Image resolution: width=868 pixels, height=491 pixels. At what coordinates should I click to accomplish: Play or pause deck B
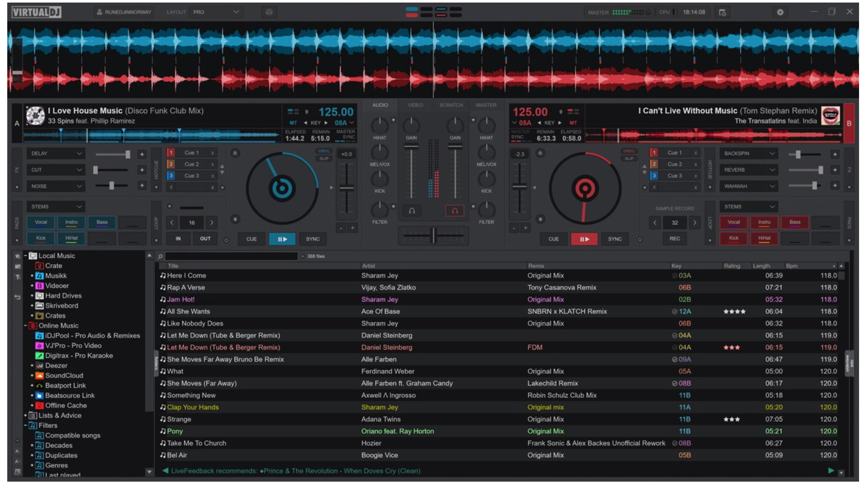coord(584,239)
